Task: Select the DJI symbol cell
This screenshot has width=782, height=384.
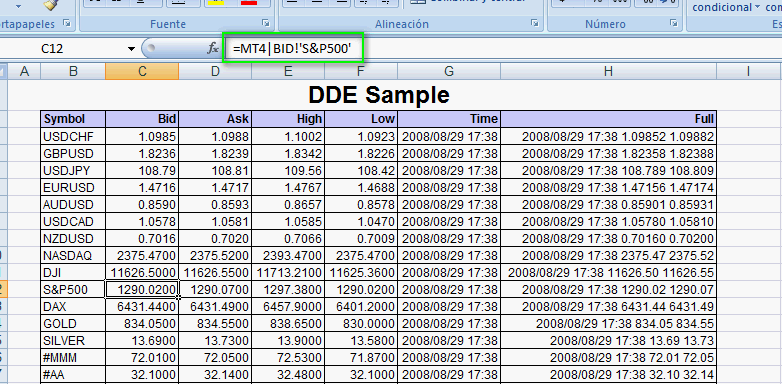Action: pyautogui.click(x=73, y=273)
